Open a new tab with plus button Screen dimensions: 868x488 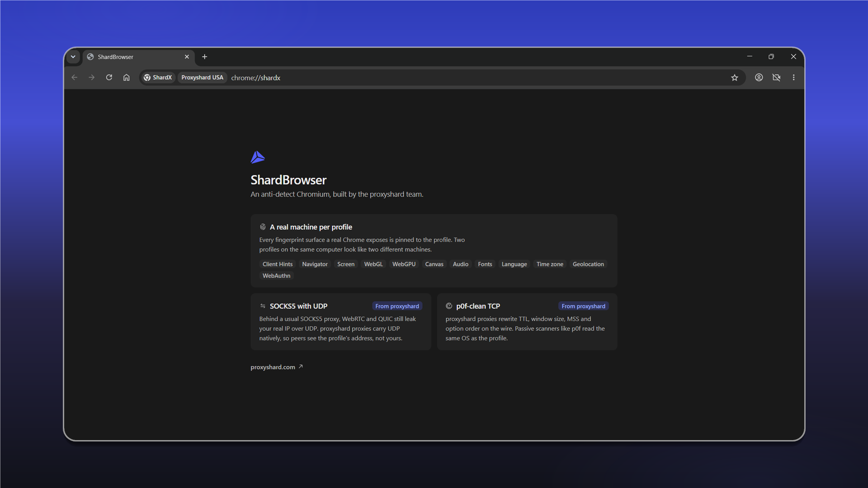(205, 57)
